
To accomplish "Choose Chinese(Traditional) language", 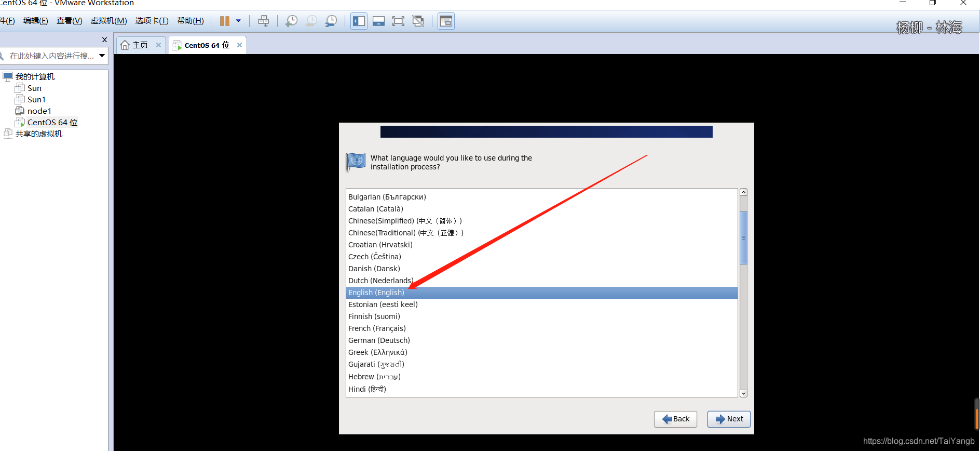I will click(x=541, y=233).
